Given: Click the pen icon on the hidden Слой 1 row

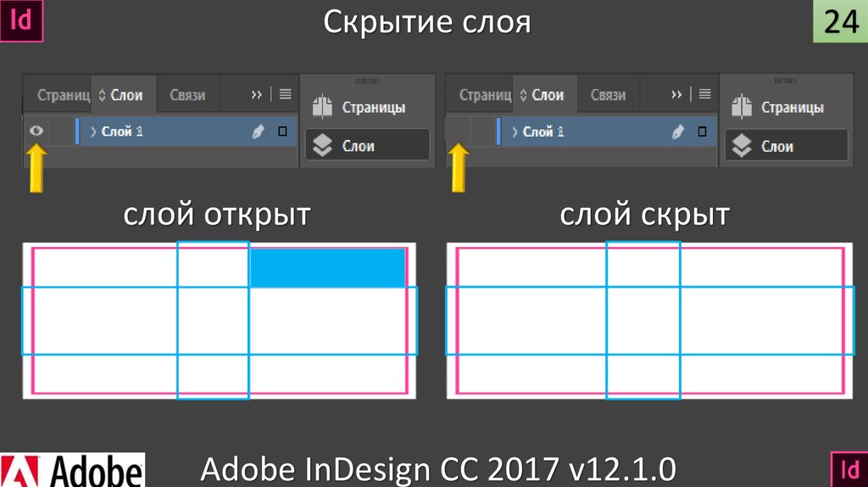Looking at the screenshot, I should pyautogui.click(x=677, y=132).
